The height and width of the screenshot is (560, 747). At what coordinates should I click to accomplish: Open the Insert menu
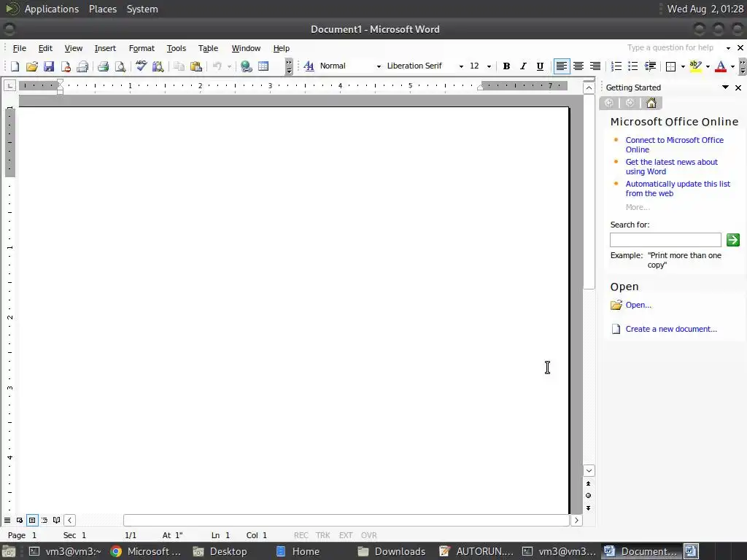(105, 48)
